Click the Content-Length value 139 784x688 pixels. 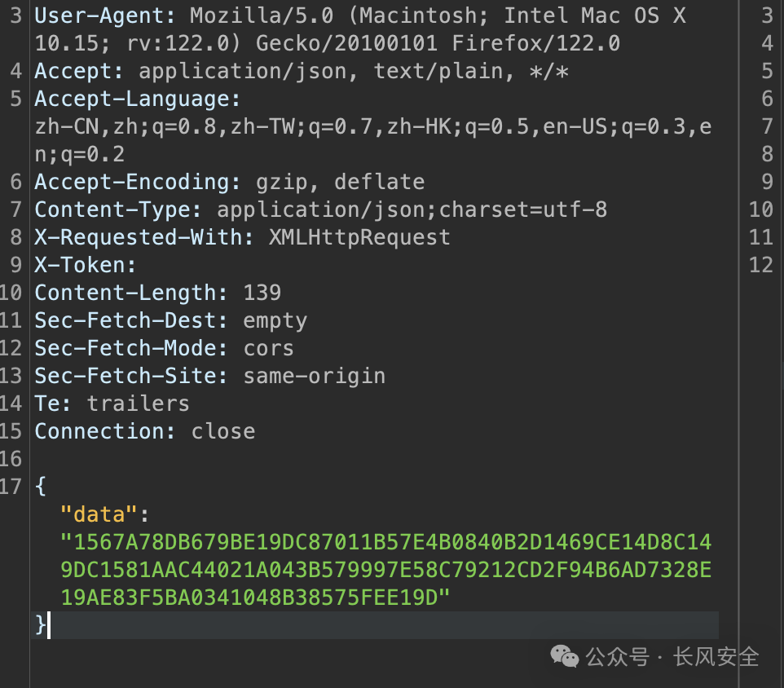(262, 293)
